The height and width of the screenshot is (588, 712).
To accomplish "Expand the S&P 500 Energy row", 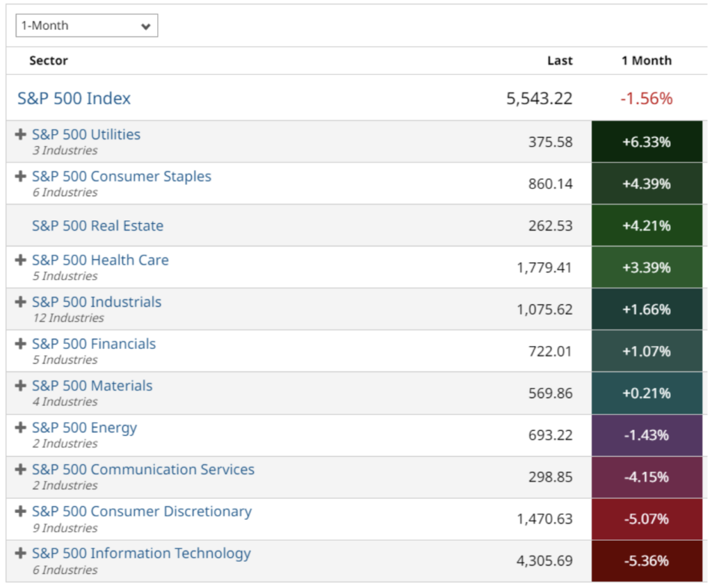I will (20, 427).
